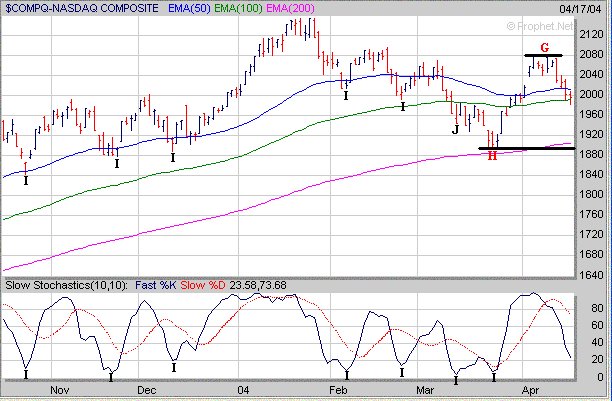Click the 04/17/04 chart date
The width and height of the screenshot is (612, 401).
pos(580,9)
